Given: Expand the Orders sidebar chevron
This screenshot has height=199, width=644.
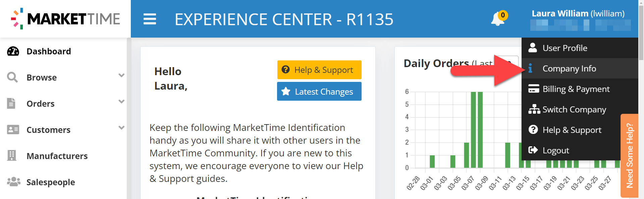Looking at the screenshot, I should coord(121,102).
